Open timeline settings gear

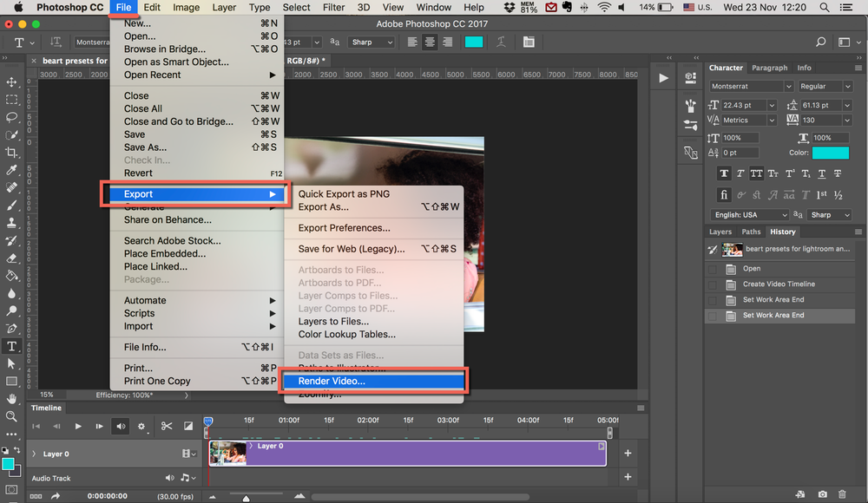141,426
